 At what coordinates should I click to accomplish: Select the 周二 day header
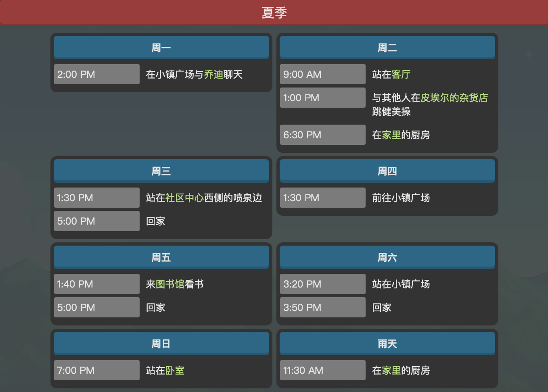[x=387, y=48]
